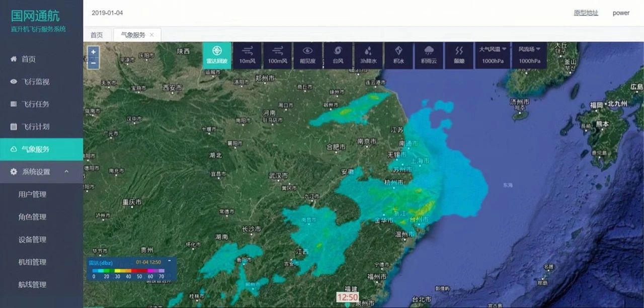The image size is (644, 308).
Task: Click the 杭州市 label on the map
Action: click(393, 182)
